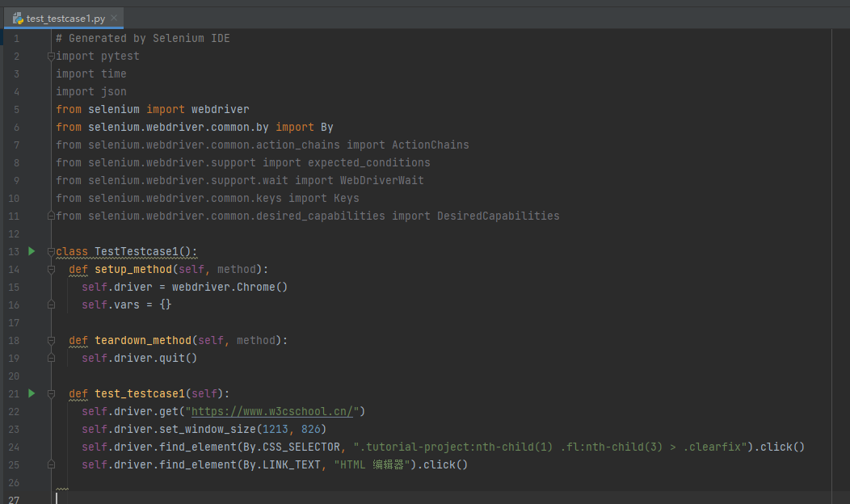Screen dimensions: 850x504
Task: Collapse the import block at line 2
Action: click(51, 57)
